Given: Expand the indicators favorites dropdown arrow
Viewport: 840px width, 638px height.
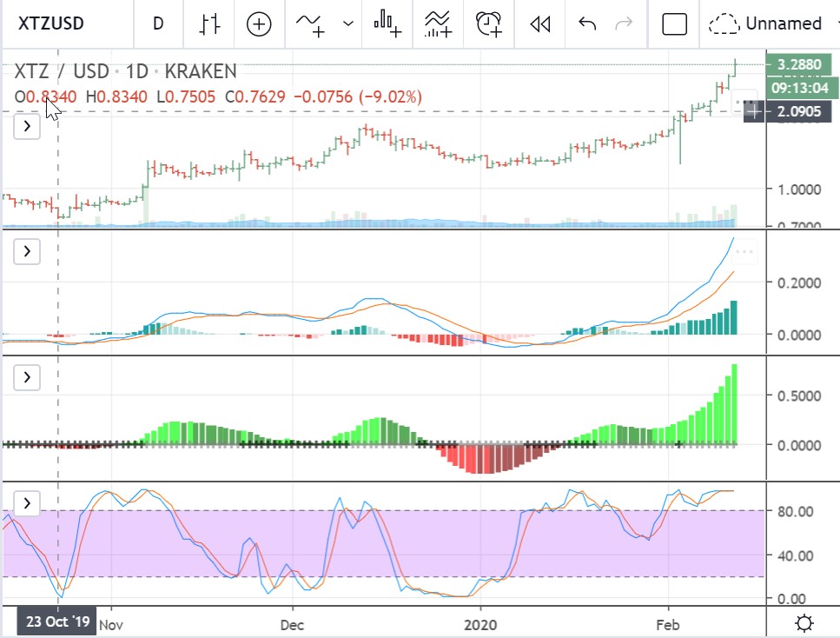Looking at the screenshot, I should pos(348,23).
